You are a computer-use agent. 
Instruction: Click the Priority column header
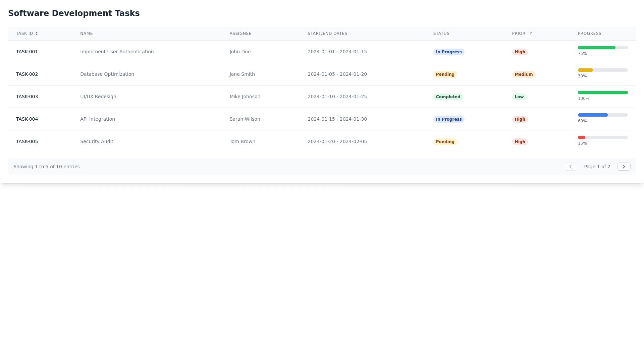pyautogui.click(x=522, y=34)
